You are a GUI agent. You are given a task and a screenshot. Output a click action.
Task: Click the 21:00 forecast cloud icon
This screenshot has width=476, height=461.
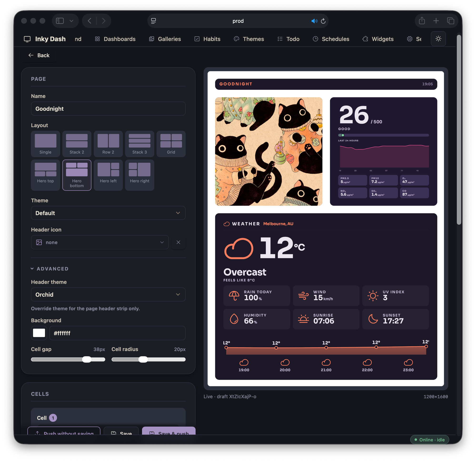(326, 363)
